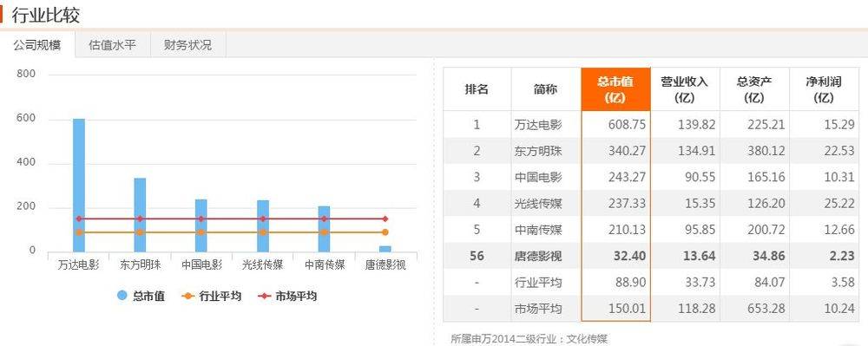868x346 pixels.
Task: Click total assets cell 653.28
Action: click(x=766, y=309)
